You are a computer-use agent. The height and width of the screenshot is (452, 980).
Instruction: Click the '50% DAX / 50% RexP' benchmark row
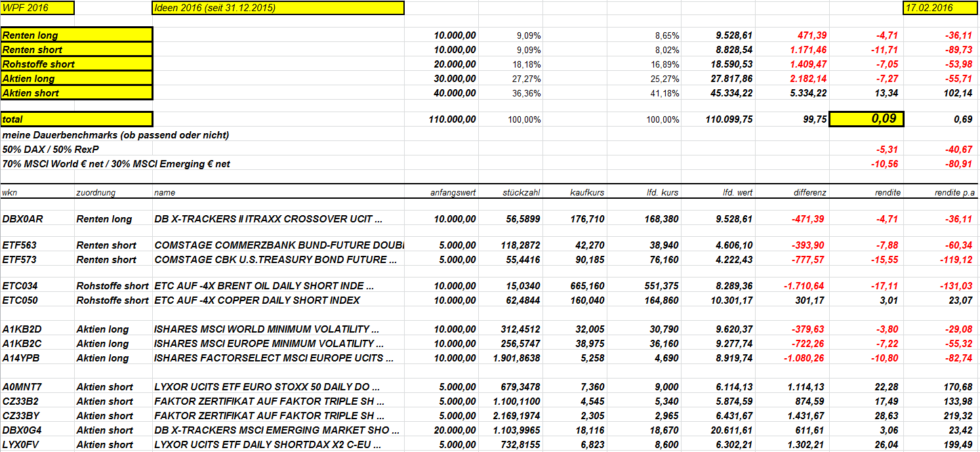51,150
